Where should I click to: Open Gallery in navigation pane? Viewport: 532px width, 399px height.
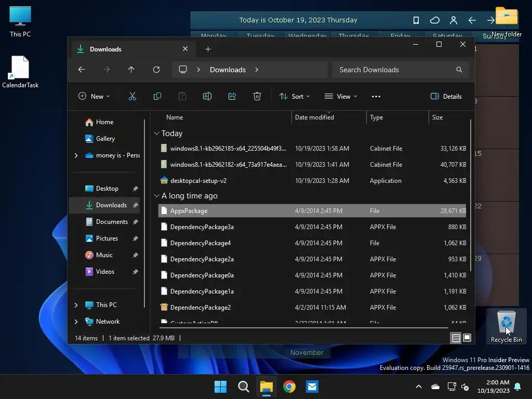pyautogui.click(x=105, y=139)
